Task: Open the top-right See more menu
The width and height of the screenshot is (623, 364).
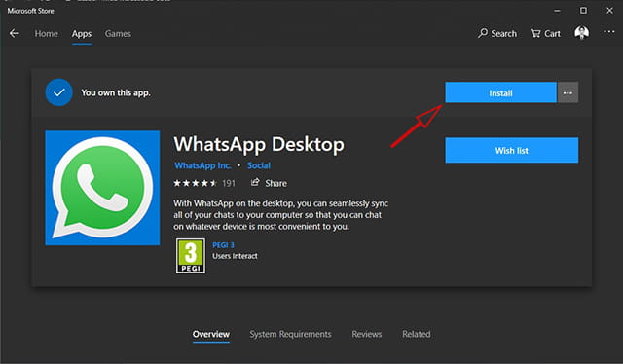Action: click(608, 32)
